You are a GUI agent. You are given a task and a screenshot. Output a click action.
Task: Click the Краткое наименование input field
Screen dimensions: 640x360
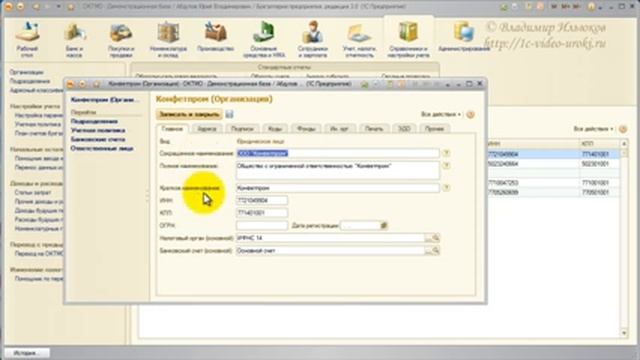[x=338, y=188]
